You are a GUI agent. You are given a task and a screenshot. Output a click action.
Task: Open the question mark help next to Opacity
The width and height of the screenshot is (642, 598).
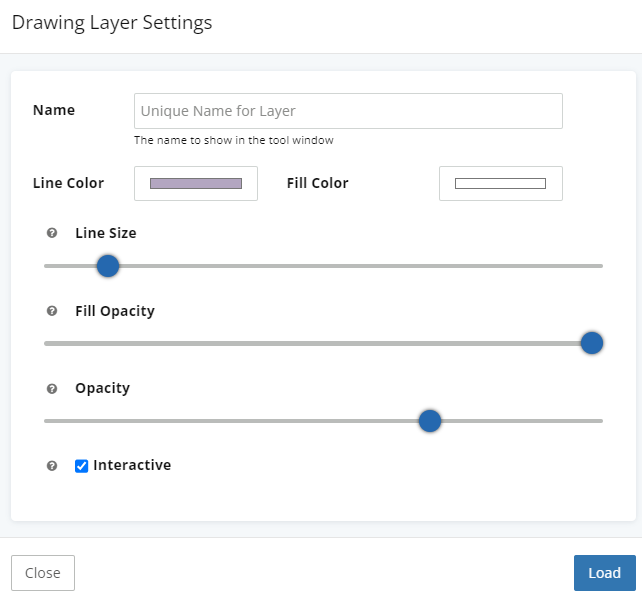pos(52,388)
